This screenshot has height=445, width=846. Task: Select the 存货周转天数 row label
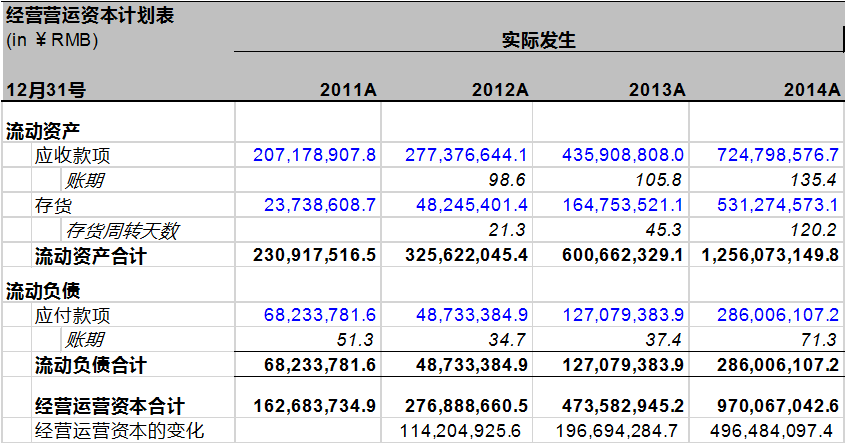pos(122,230)
